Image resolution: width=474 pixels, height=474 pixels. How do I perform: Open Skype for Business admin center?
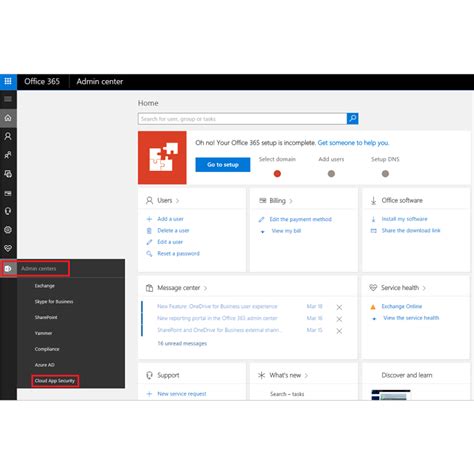click(54, 302)
